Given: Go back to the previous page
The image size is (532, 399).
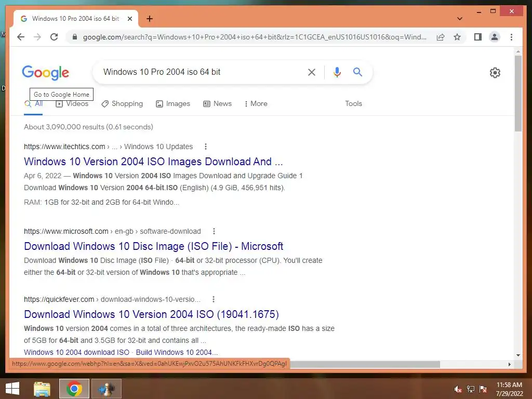Looking at the screenshot, I should pos(21,37).
